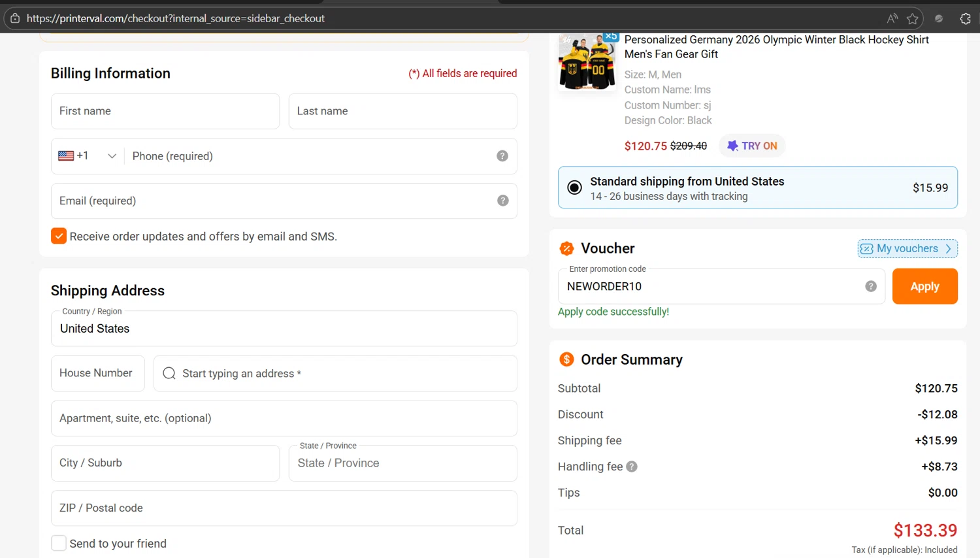
Task: Click the browser address bar URL
Action: pyautogui.click(x=176, y=18)
